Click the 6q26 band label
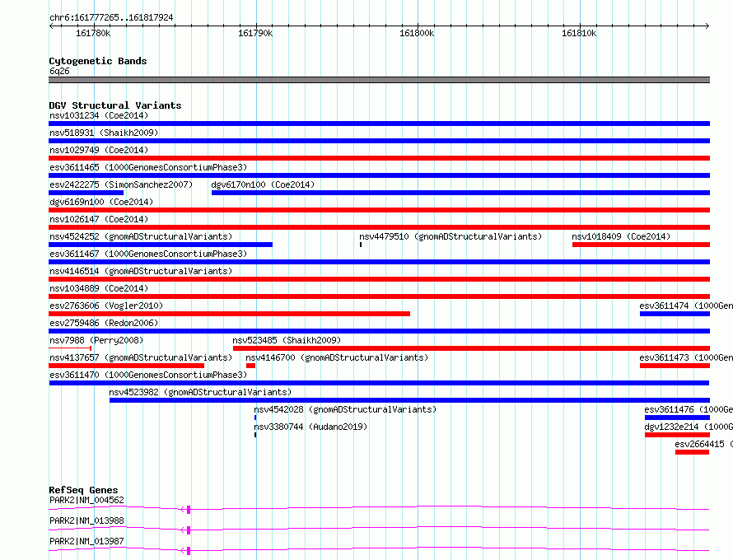 coord(59,71)
